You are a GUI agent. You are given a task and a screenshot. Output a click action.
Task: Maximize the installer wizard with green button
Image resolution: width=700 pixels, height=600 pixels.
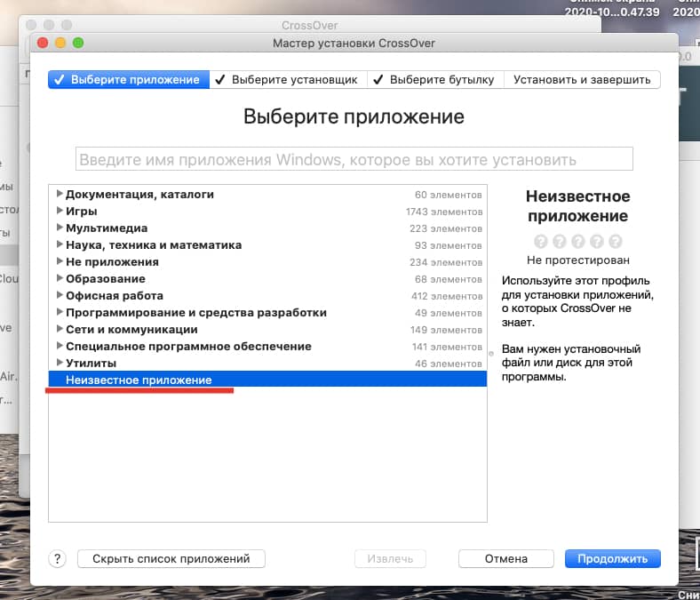[78, 43]
